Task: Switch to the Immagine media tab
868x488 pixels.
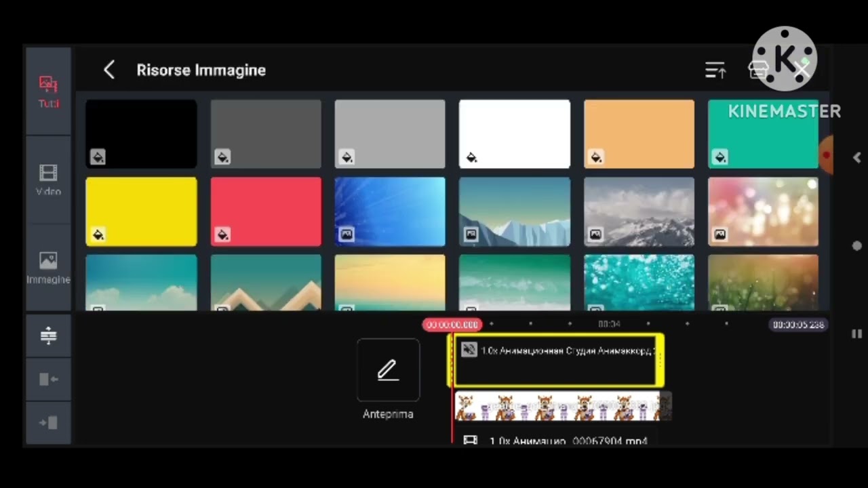Action: pos(48,268)
